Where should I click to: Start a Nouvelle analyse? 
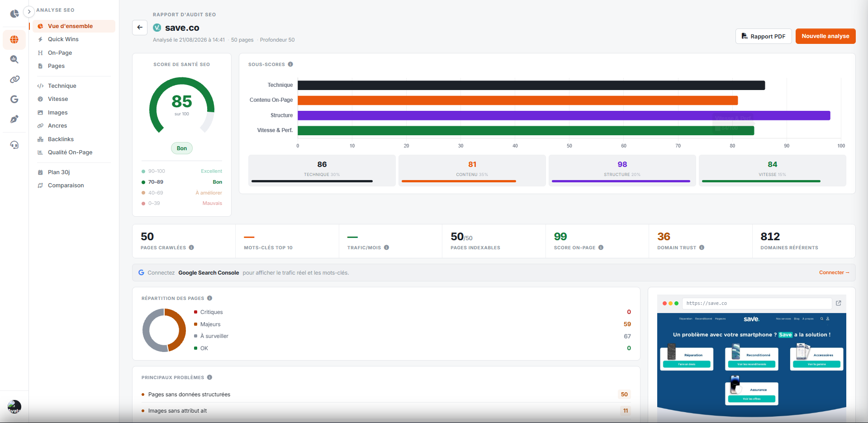coord(825,36)
